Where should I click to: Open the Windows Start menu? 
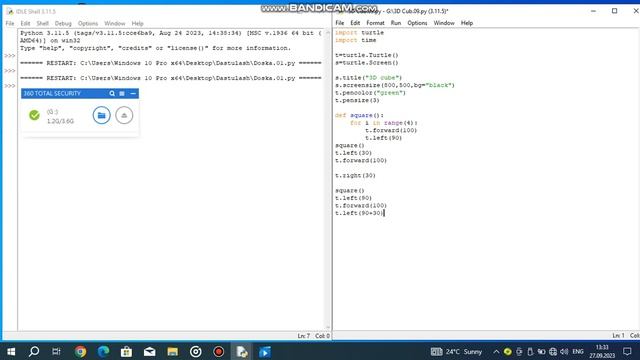pos(11,351)
